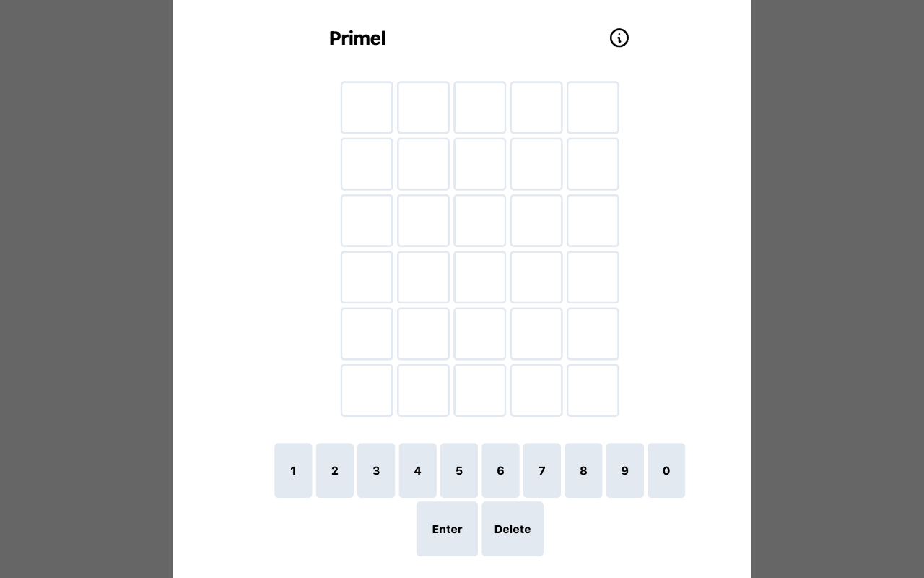Click first tile in the top row
This screenshot has width=924, height=578.
[x=367, y=108]
